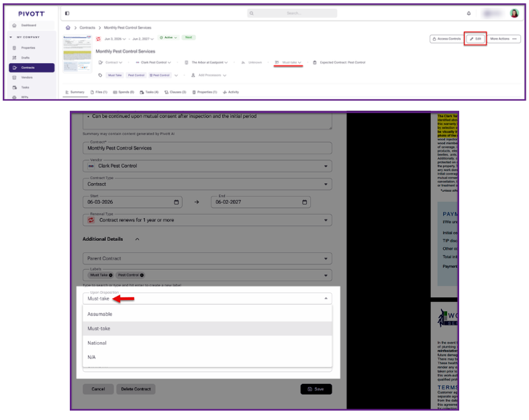Click the notification bell icon
This screenshot has width=529, height=420.
(469, 13)
